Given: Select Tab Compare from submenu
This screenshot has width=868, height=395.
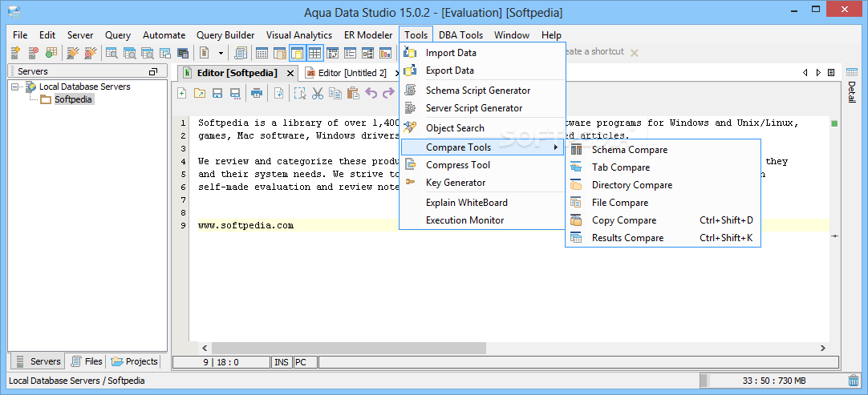Looking at the screenshot, I should (x=663, y=167).
